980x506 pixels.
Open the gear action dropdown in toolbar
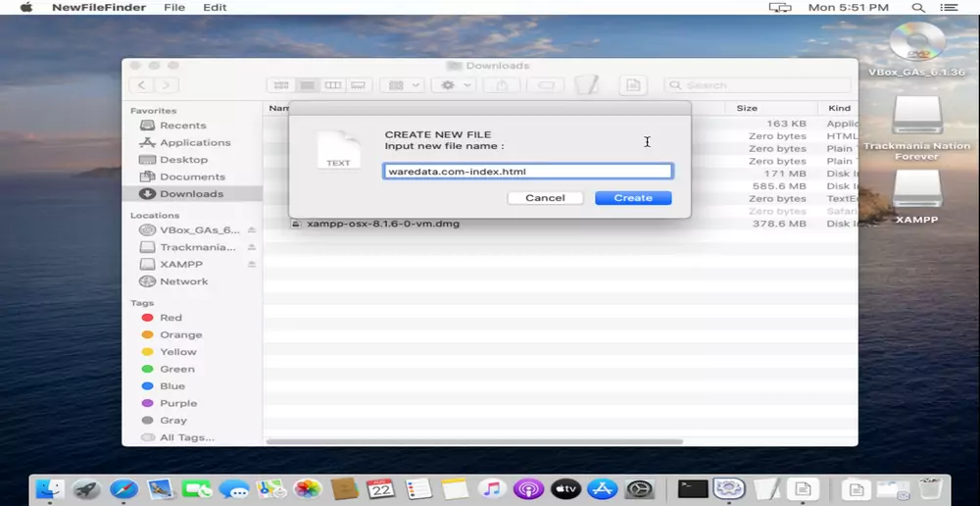[455, 85]
